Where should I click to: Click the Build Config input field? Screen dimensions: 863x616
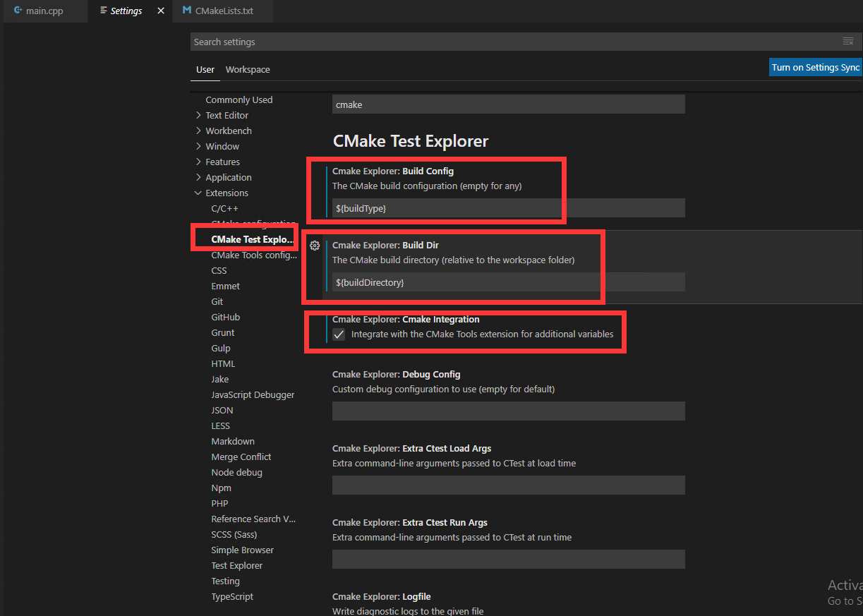[x=508, y=208]
